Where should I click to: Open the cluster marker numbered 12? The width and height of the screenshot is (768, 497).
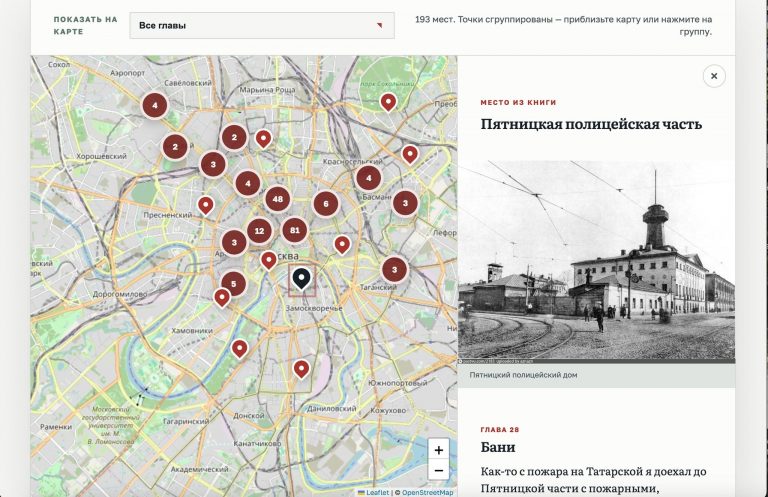pos(260,231)
